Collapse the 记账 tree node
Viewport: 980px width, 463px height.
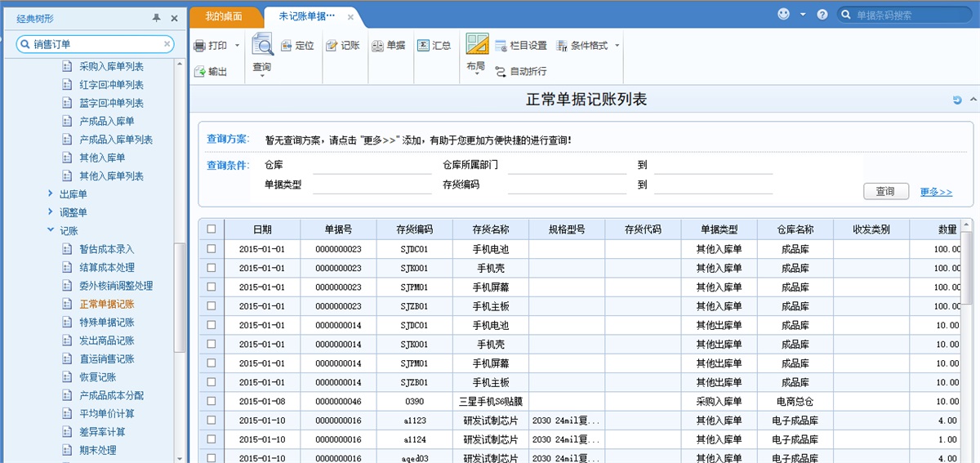click(x=51, y=231)
